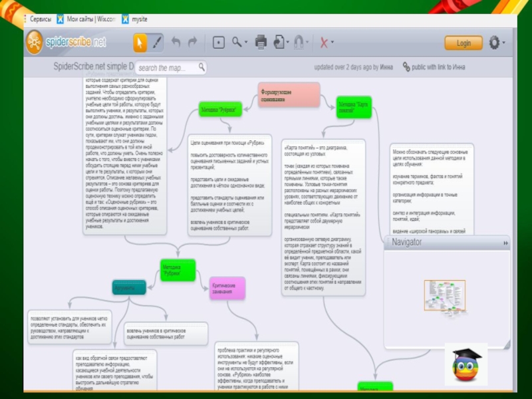Open the settings gear menu
This screenshot has height=399, width=532.
[x=496, y=43]
